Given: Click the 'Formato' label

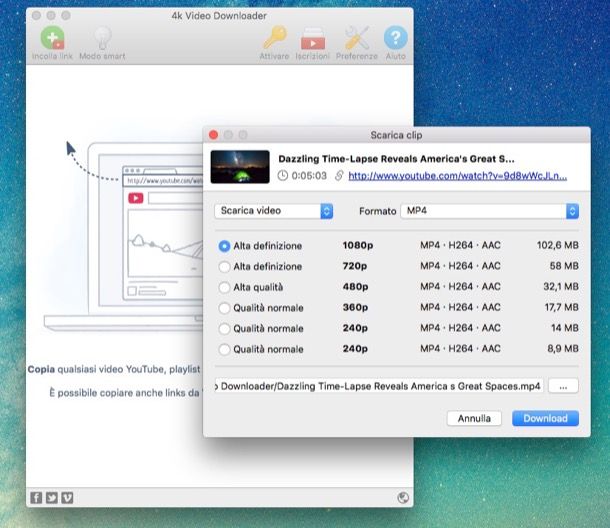Looking at the screenshot, I should (377, 211).
